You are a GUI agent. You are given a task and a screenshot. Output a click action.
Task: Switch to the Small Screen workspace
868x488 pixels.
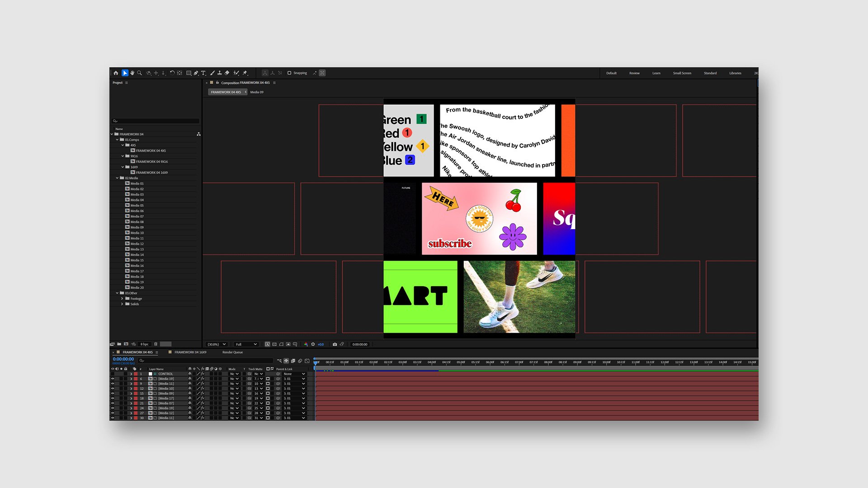682,73
